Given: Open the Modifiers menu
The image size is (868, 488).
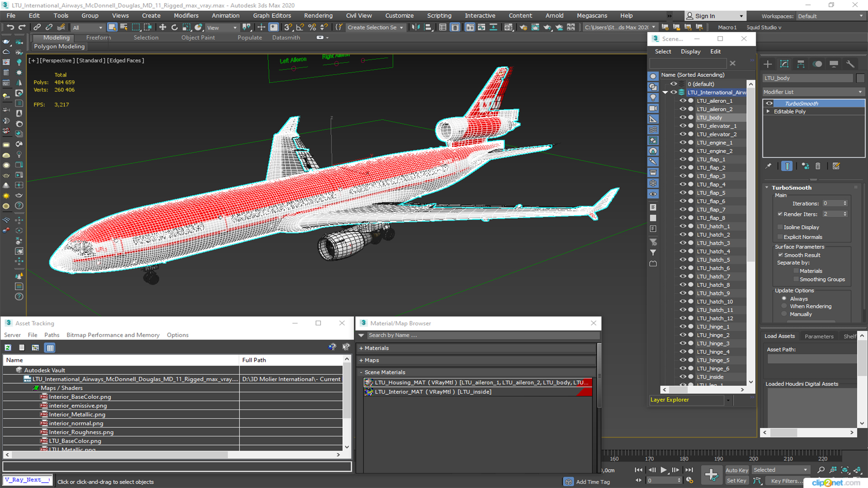Looking at the screenshot, I should (186, 15).
